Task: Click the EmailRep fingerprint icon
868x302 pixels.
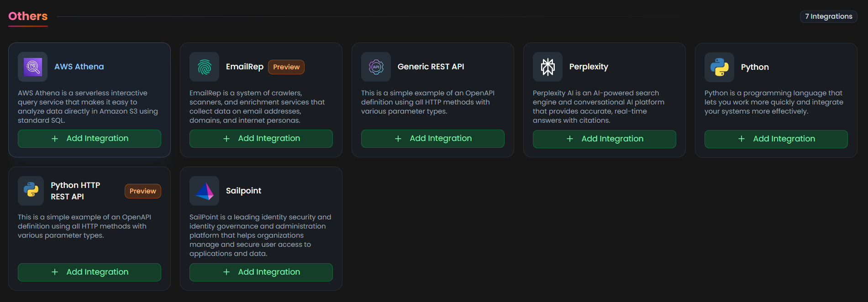Action: click(204, 67)
